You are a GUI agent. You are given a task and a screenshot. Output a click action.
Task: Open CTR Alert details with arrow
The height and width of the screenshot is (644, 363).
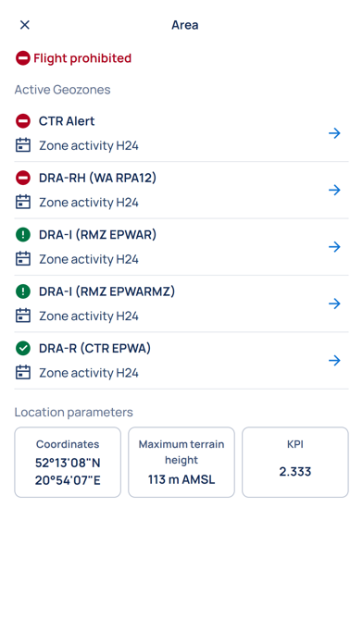(x=334, y=133)
